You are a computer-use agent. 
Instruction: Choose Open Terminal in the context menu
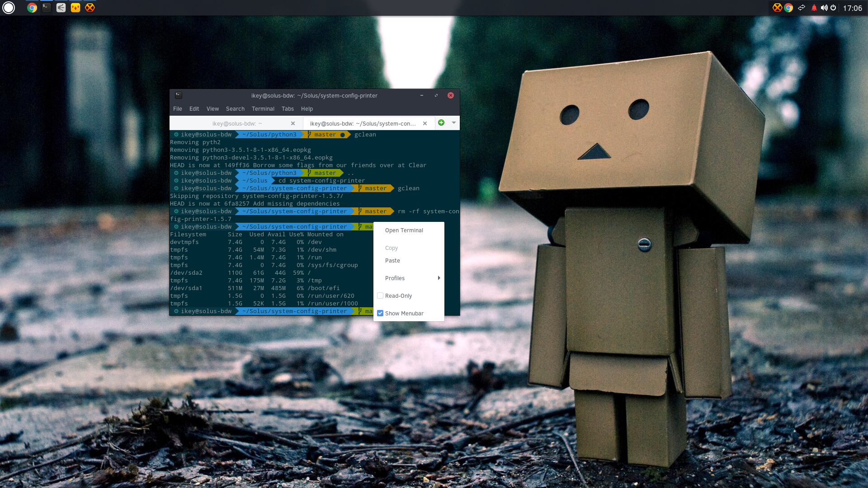point(409,230)
